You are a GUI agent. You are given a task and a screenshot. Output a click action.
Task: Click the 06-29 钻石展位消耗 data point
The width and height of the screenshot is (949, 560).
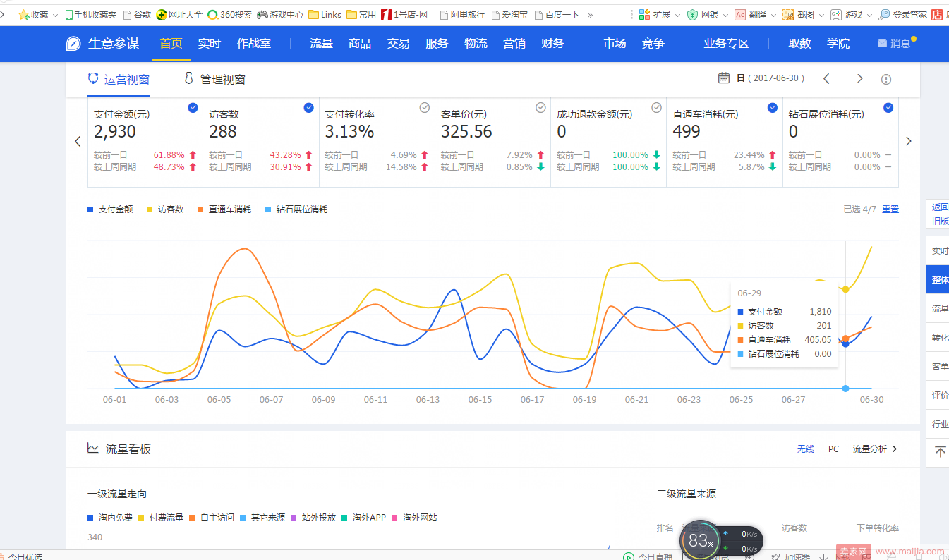(845, 389)
